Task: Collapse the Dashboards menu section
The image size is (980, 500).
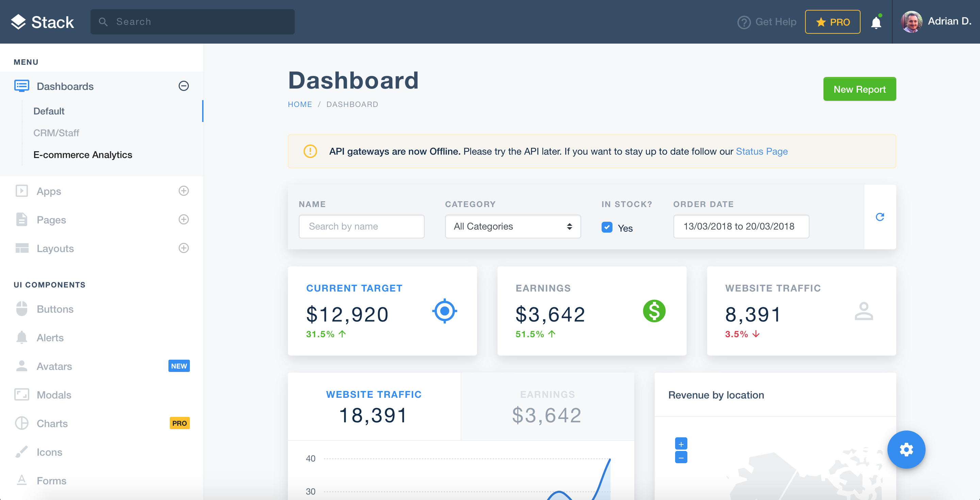Action: coord(183,86)
